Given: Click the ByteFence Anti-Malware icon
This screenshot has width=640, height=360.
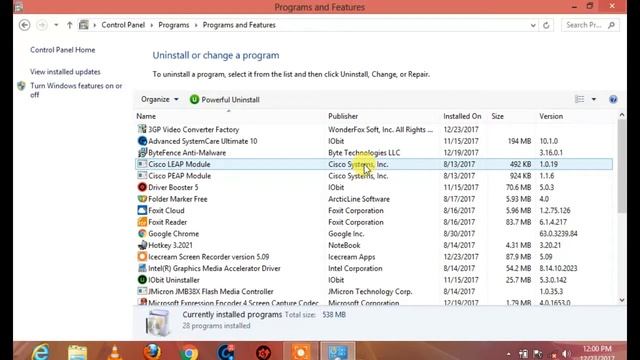Looking at the screenshot, I should click(142, 153).
